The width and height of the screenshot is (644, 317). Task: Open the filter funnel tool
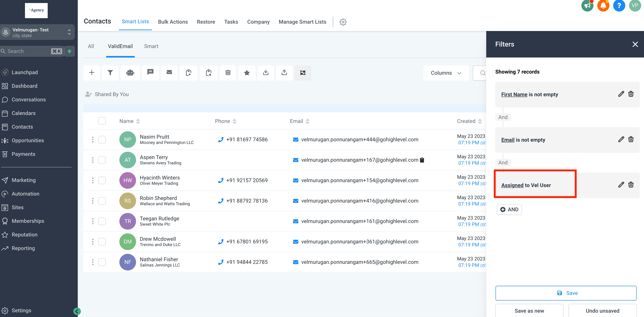[110, 73]
